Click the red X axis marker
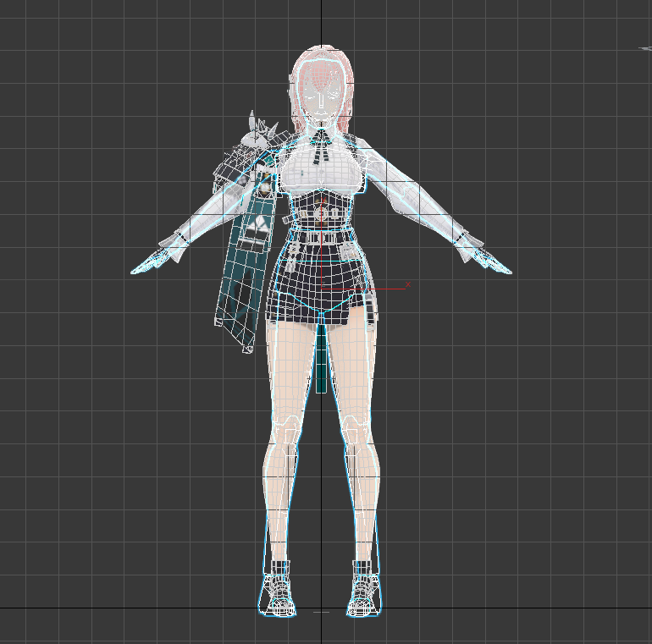 pos(407,285)
